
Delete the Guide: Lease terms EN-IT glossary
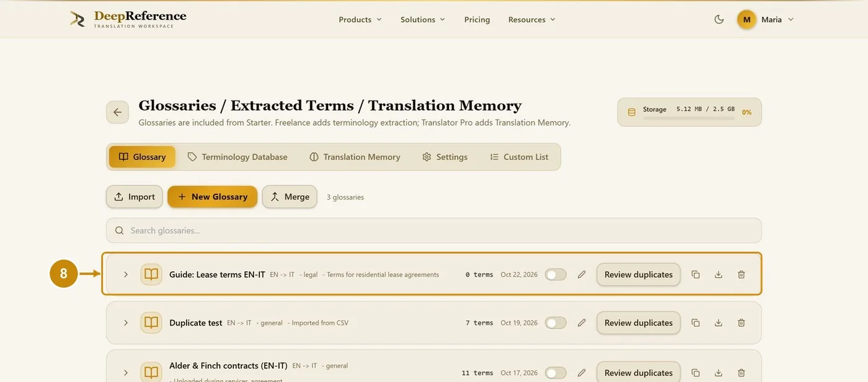point(742,275)
